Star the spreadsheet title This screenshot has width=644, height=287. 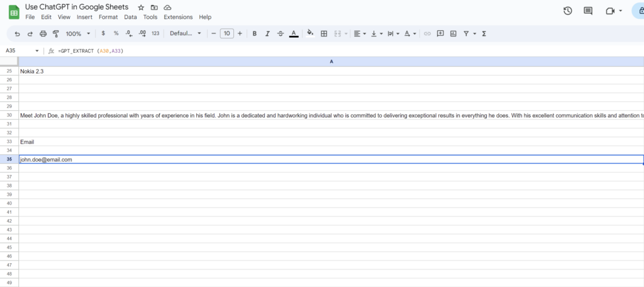tap(140, 7)
